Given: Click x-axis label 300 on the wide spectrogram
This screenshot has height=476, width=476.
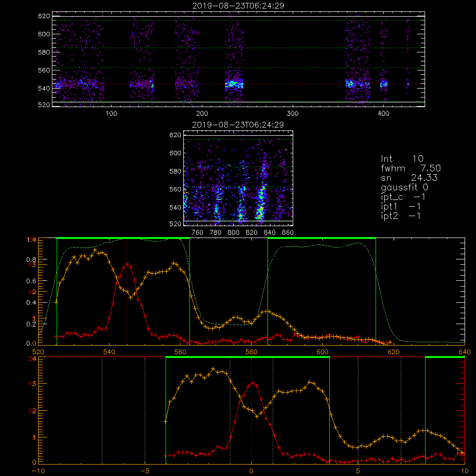Looking at the screenshot, I should 293,114.
